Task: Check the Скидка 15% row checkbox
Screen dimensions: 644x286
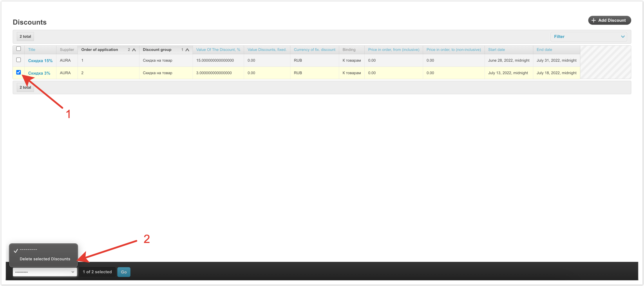Action: pyautogui.click(x=18, y=60)
